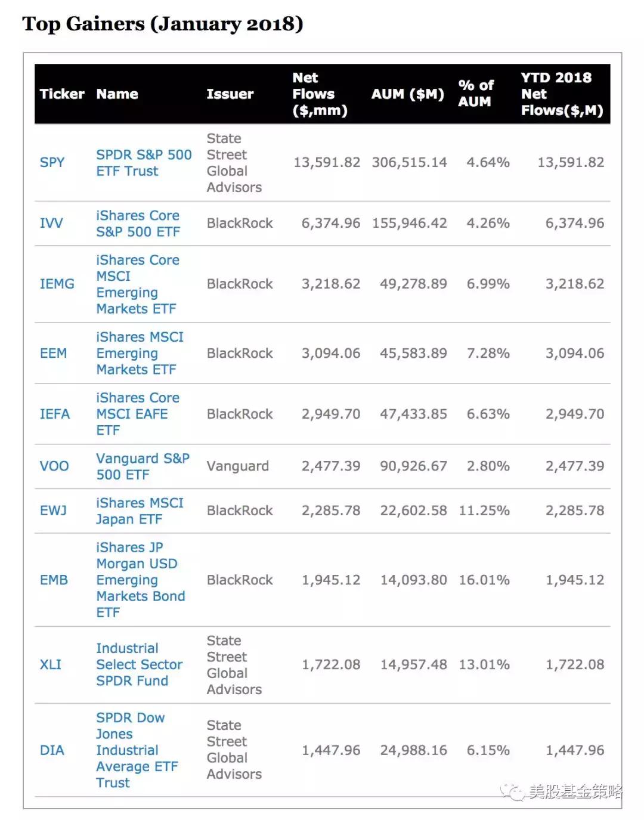Viewport: 644px width, 820px height.
Task: Click the EWJ ticker link
Action: (53, 510)
